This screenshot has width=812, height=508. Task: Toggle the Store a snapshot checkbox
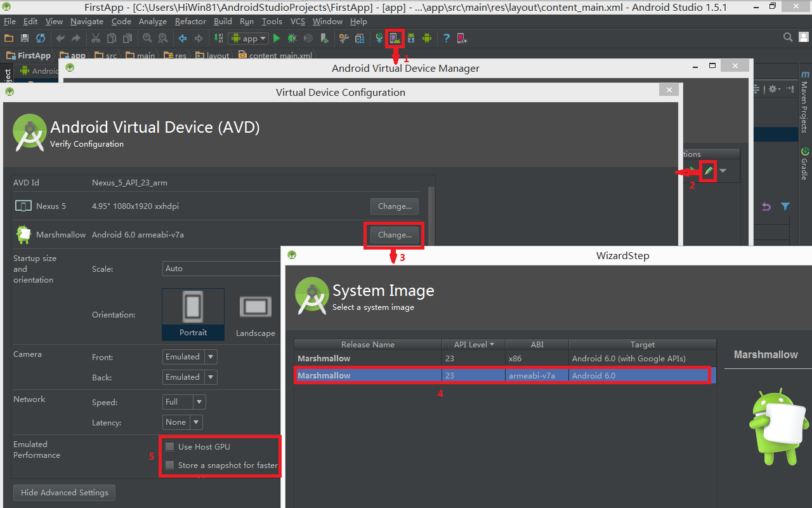(x=170, y=465)
